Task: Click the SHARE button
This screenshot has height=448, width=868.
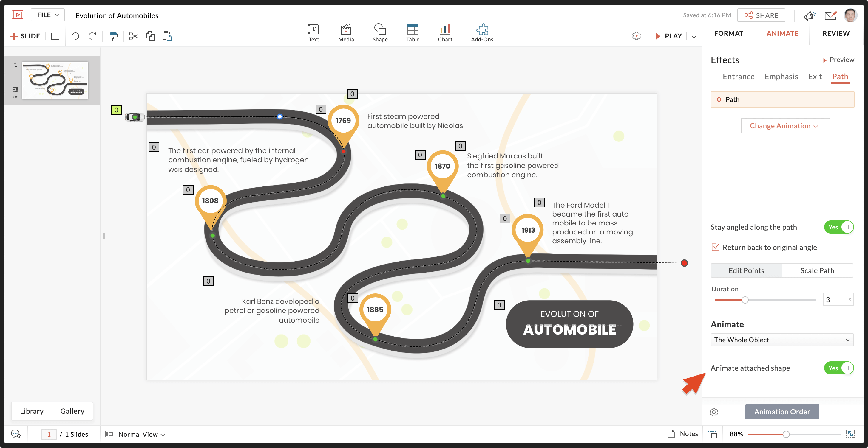Action: point(761,15)
